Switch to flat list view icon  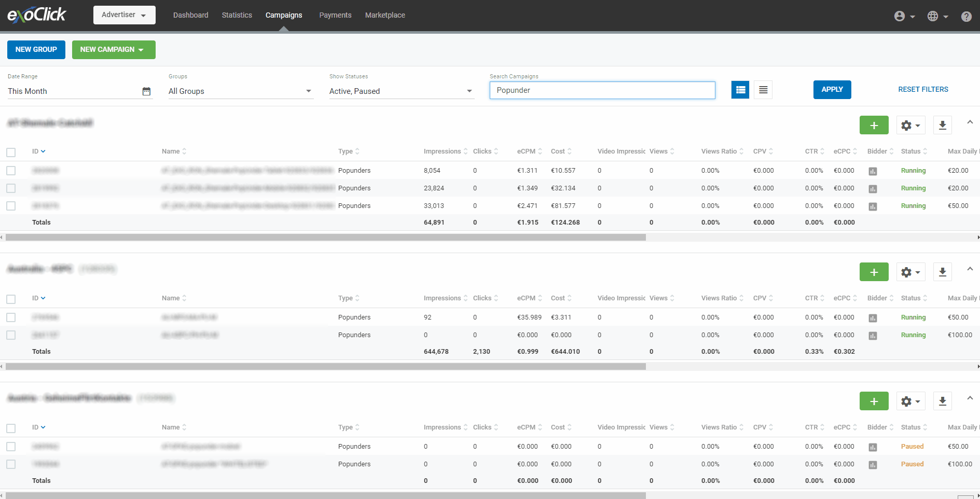763,90
